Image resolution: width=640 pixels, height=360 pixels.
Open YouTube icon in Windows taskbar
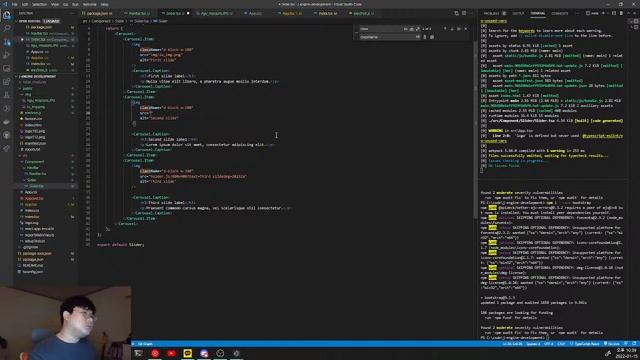pyautogui.click(x=171, y=353)
